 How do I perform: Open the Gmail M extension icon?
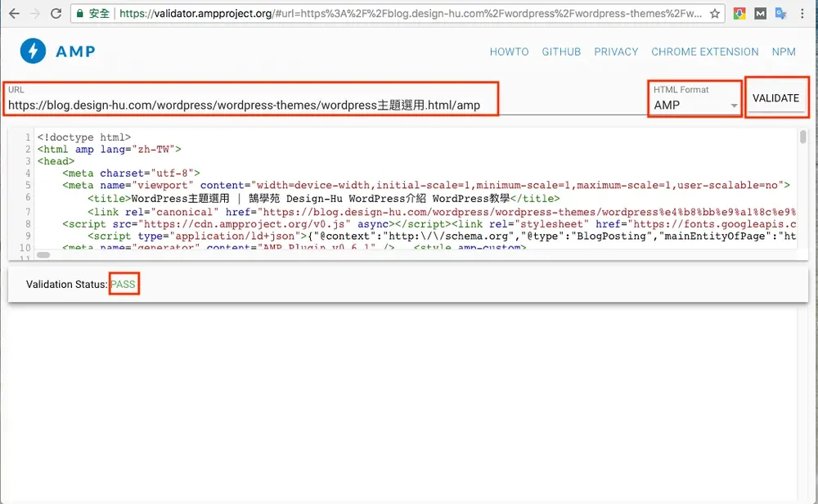tap(760, 14)
